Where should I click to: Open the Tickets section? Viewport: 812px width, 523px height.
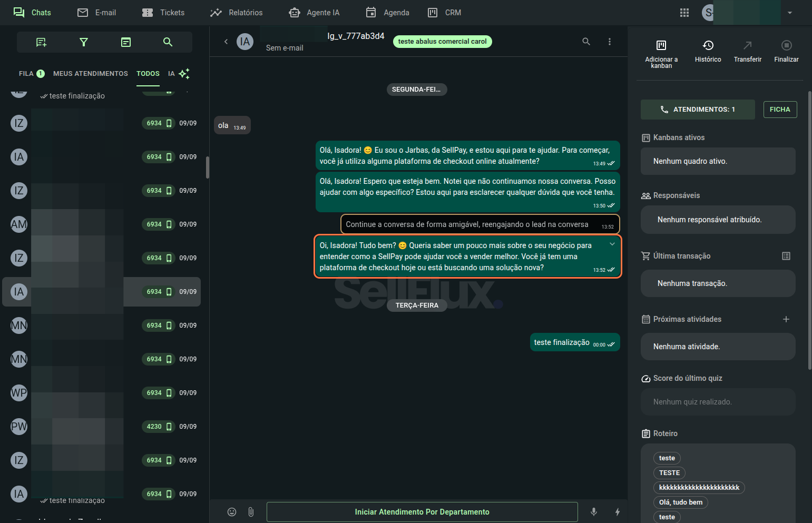coord(163,13)
